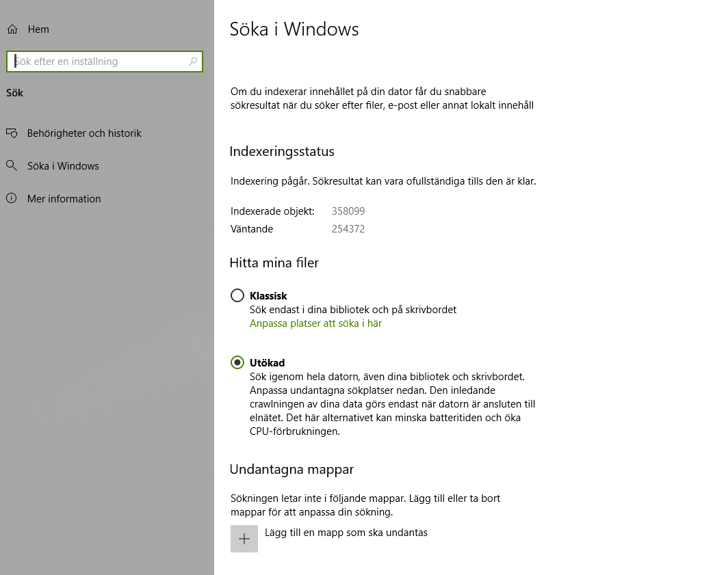This screenshot has height=575, width=728.
Task: Switch to the Mer information section
Action: 63,198
